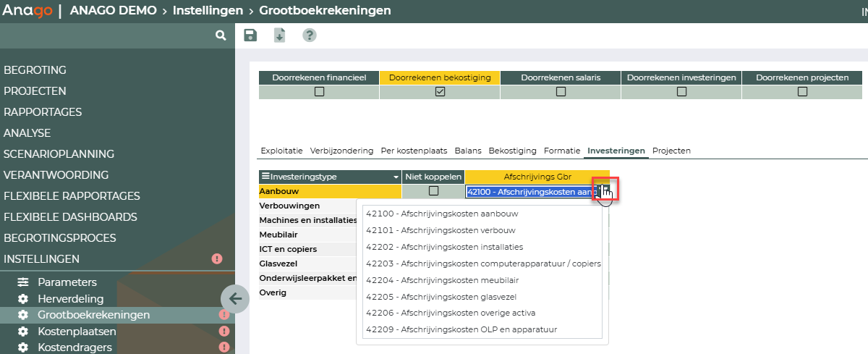Toggle the Afschrijvings Gbr dropdown arrow
This screenshot has height=354, width=868.
tap(603, 191)
